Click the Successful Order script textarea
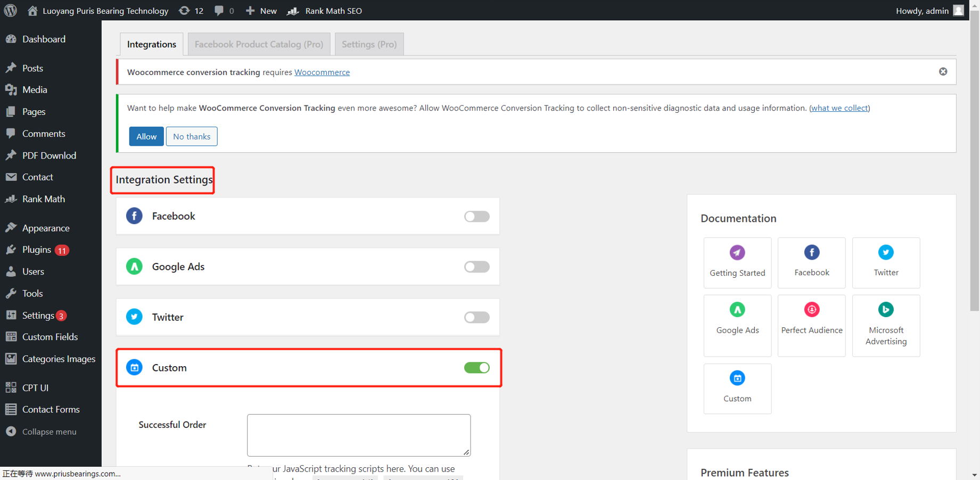This screenshot has height=480, width=980. click(x=359, y=435)
